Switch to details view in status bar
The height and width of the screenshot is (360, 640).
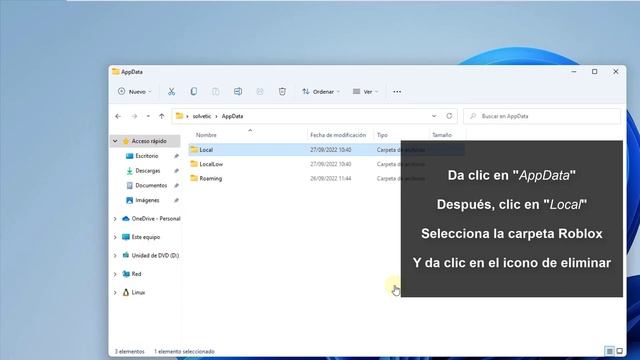pyautogui.click(x=609, y=351)
